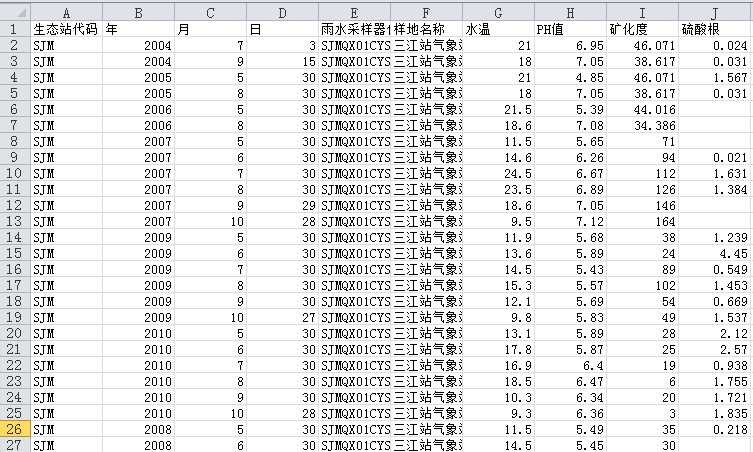The image size is (753, 452).
Task: Click sulfate value 2.12 in row 20
Action: (x=716, y=334)
